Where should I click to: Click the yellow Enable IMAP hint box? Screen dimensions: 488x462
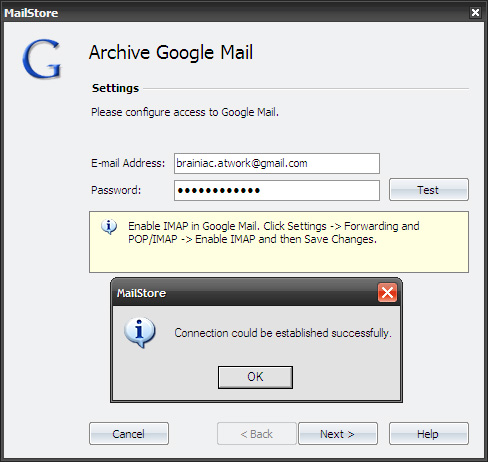click(279, 242)
